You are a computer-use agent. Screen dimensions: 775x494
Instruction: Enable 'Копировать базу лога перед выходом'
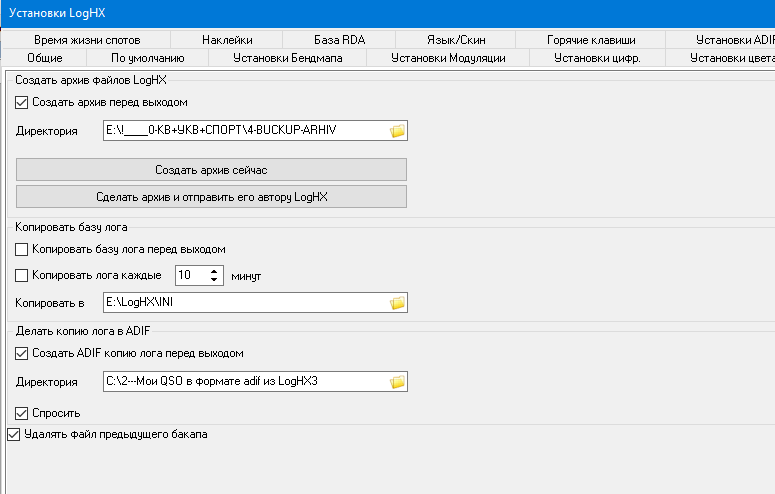[21, 249]
